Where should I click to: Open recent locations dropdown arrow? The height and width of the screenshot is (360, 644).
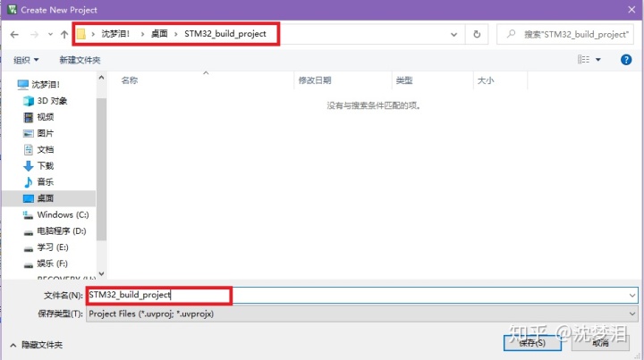50,35
